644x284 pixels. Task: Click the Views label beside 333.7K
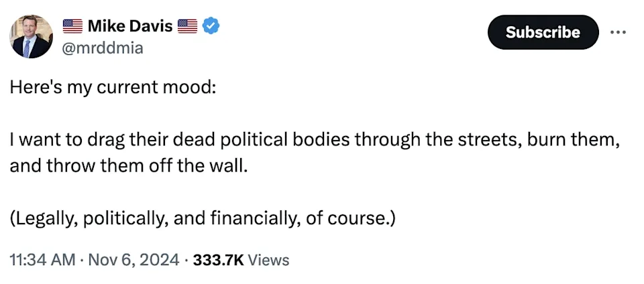pyautogui.click(x=268, y=259)
